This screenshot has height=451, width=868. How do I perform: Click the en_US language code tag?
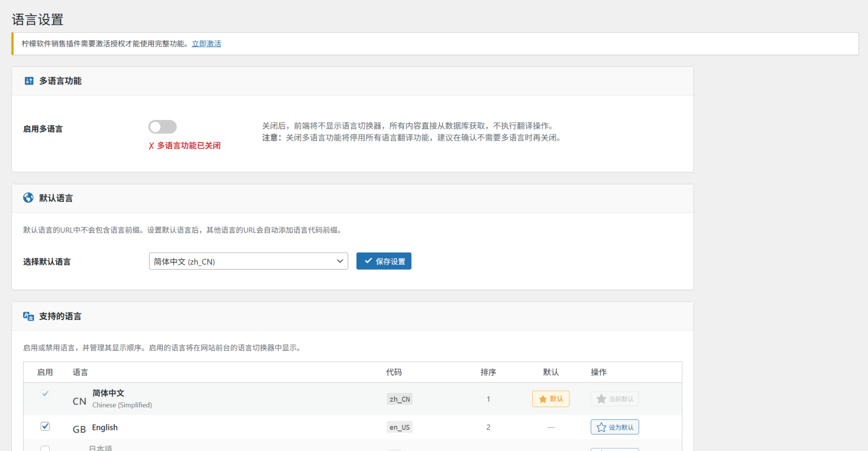coord(400,427)
